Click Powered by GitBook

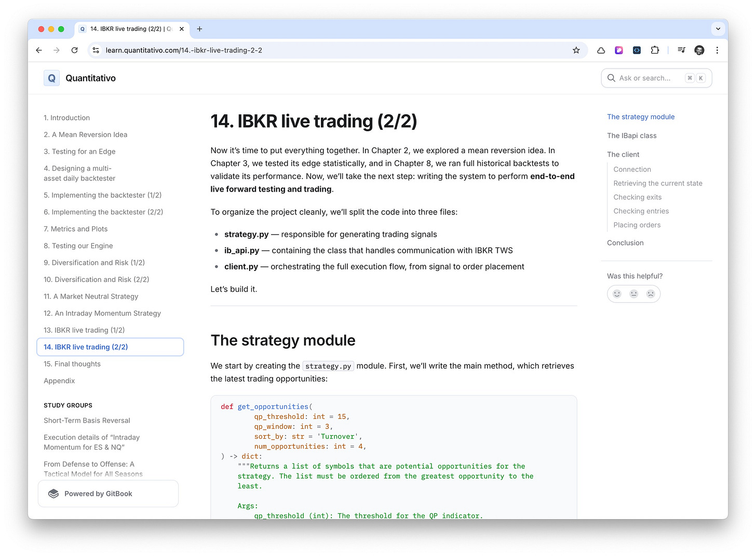click(108, 494)
